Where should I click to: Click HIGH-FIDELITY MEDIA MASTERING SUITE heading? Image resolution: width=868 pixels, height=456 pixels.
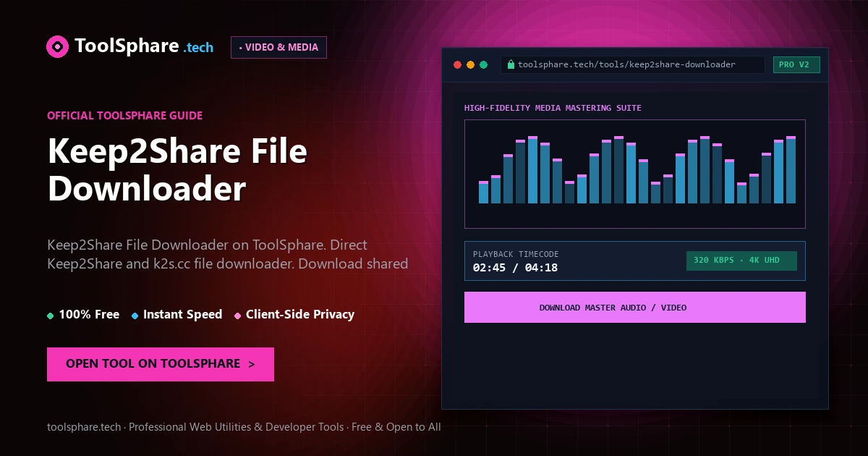[x=553, y=108]
